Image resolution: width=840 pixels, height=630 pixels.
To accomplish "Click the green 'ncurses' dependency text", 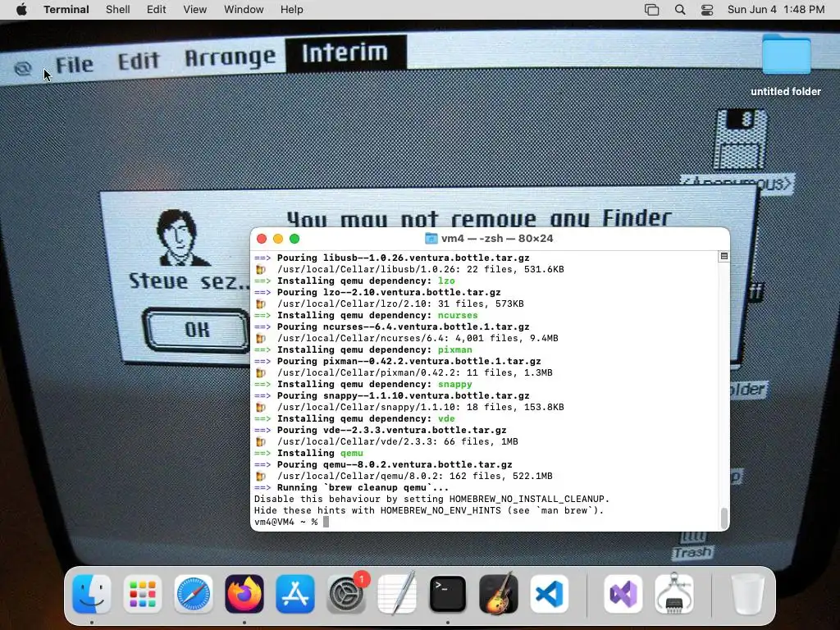I will 458,316.
